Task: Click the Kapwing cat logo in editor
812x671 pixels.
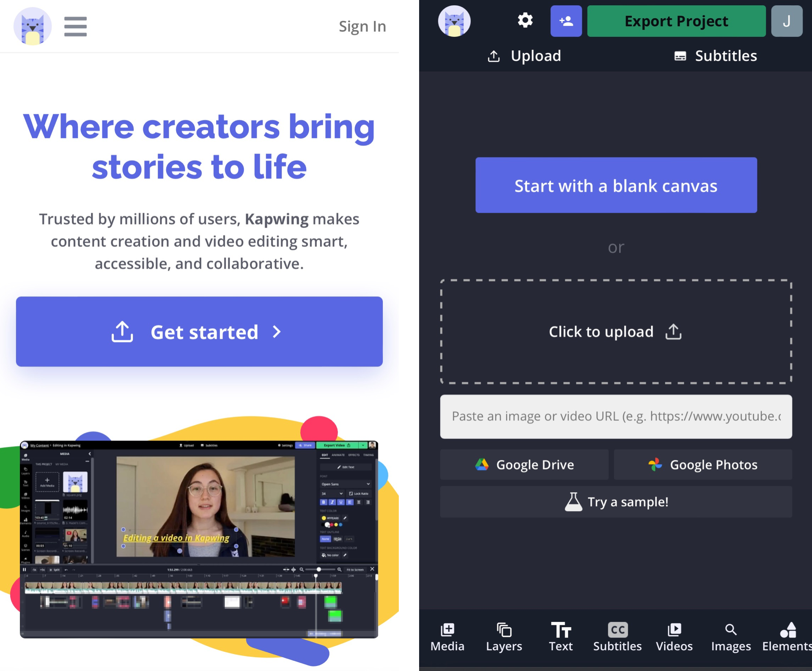Action: coord(454,21)
